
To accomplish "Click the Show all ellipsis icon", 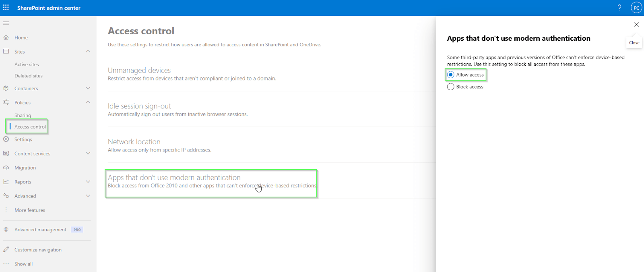I will coord(6,264).
